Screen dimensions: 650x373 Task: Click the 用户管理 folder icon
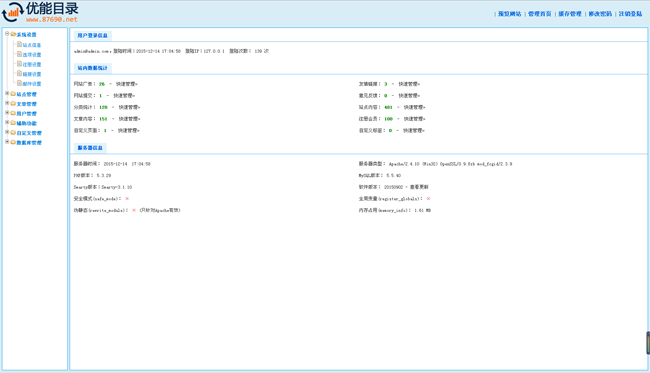click(x=13, y=113)
